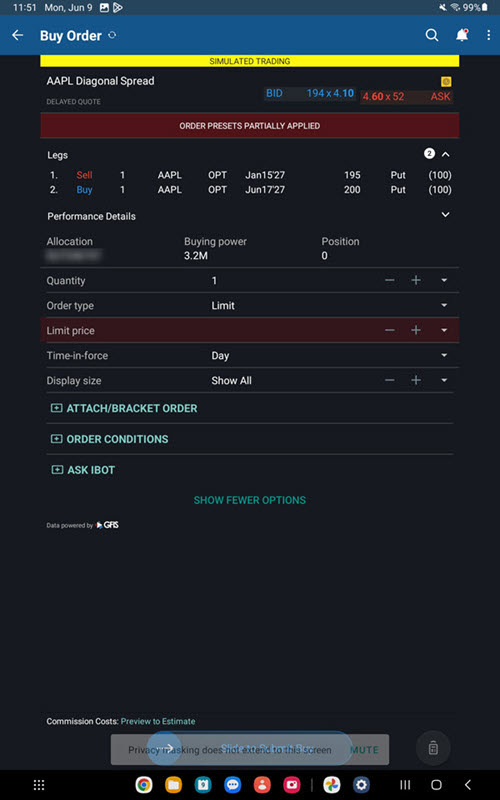Tap the round floating button bottom right
500x800 pixels.
point(433,748)
